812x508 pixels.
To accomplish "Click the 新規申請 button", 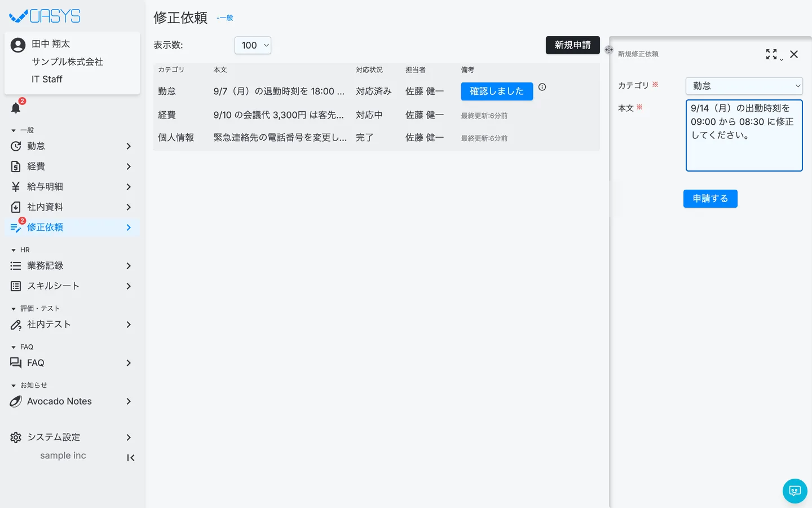I will pyautogui.click(x=573, y=45).
